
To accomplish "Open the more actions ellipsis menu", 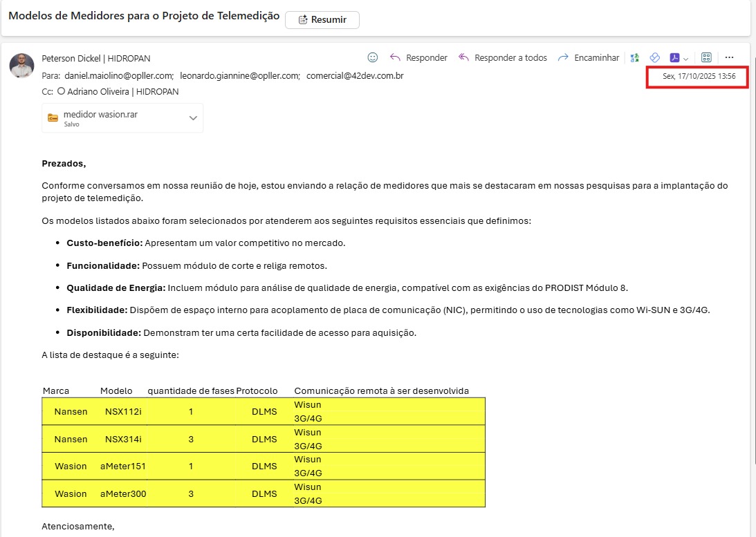I will [x=729, y=58].
